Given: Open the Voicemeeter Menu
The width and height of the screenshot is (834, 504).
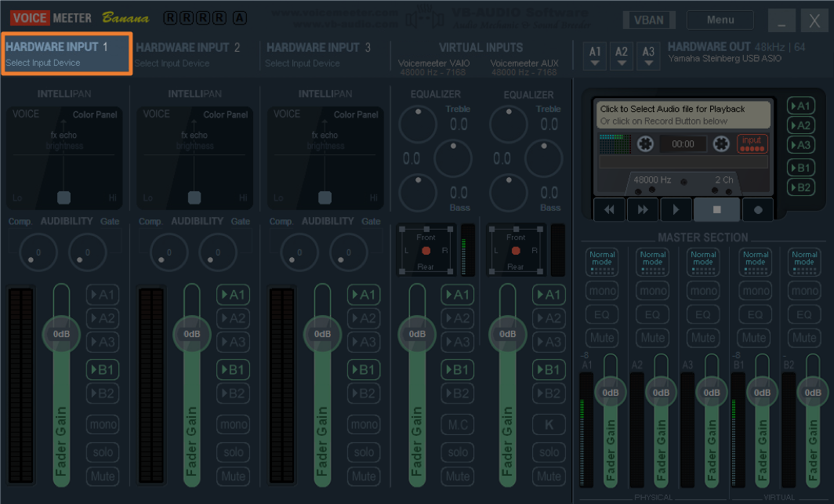Looking at the screenshot, I should coord(720,20).
